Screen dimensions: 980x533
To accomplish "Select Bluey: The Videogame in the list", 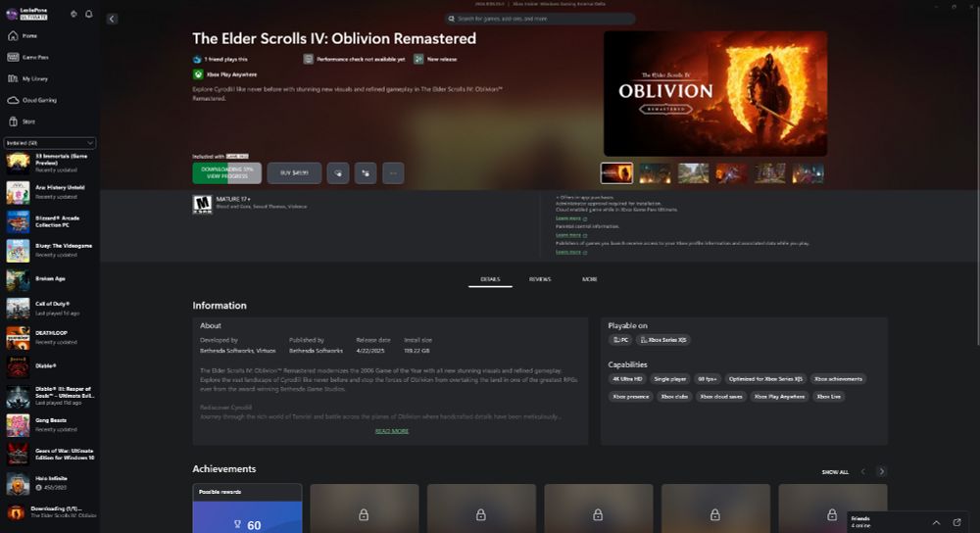I will click(x=50, y=250).
